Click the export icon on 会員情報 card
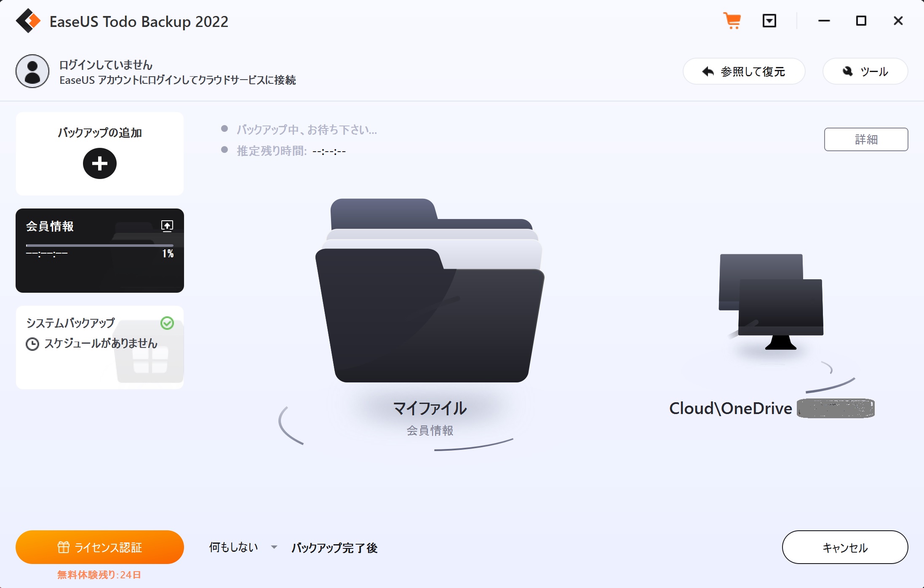The width and height of the screenshot is (924, 588). coord(167,226)
